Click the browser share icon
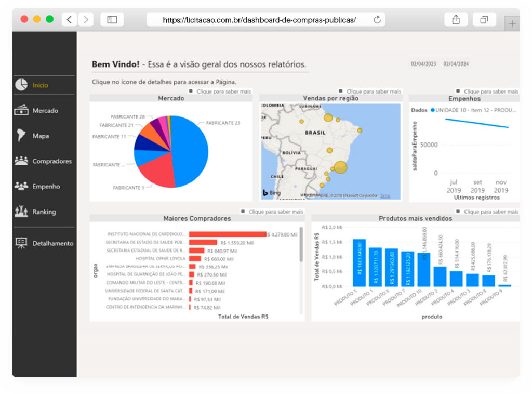This screenshot has height=394, width=532. [456, 20]
